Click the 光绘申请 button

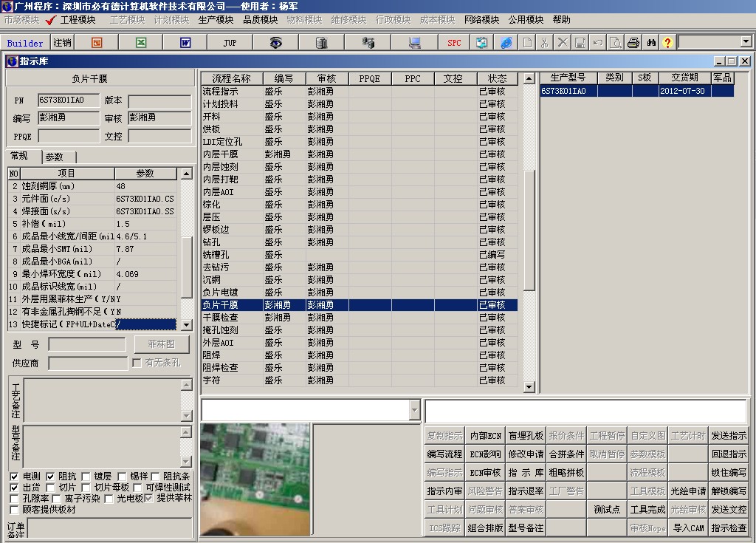(x=688, y=491)
